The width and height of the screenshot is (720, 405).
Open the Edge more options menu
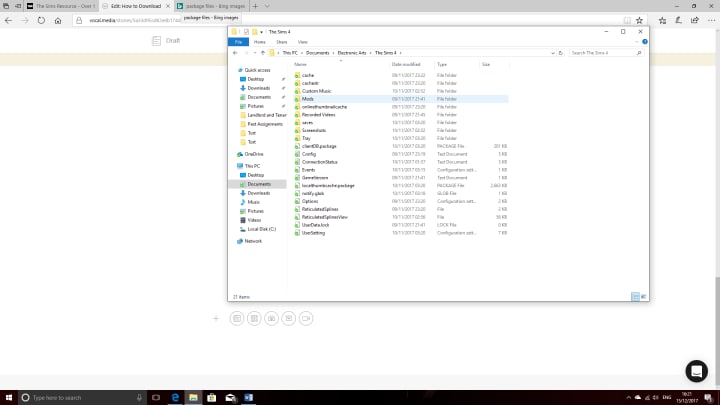point(711,21)
